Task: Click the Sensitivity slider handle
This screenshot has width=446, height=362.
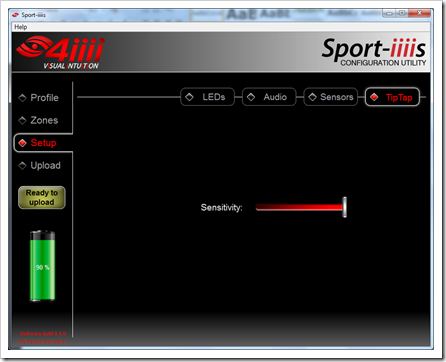Action: point(345,207)
